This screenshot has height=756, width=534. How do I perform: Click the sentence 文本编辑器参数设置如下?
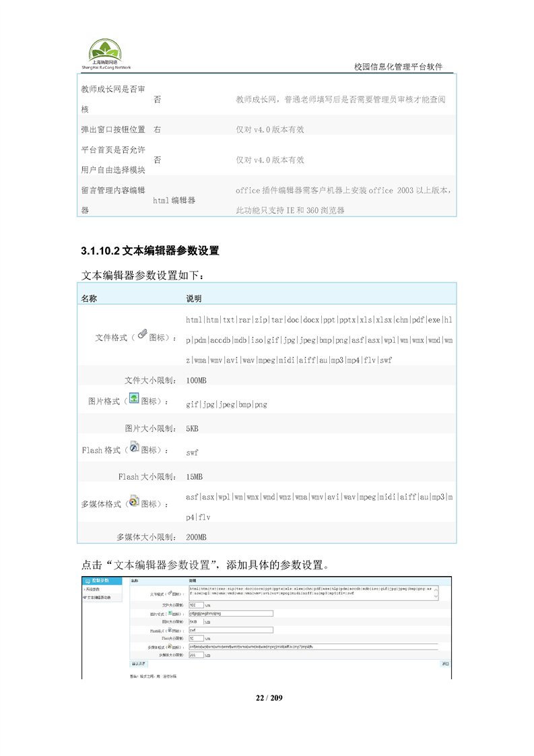(x=143, y=276)
